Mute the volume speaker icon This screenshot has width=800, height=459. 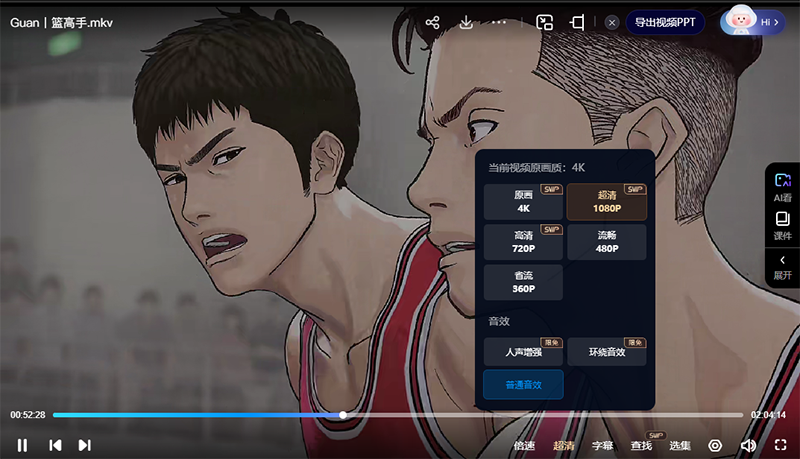coord(748,446)
